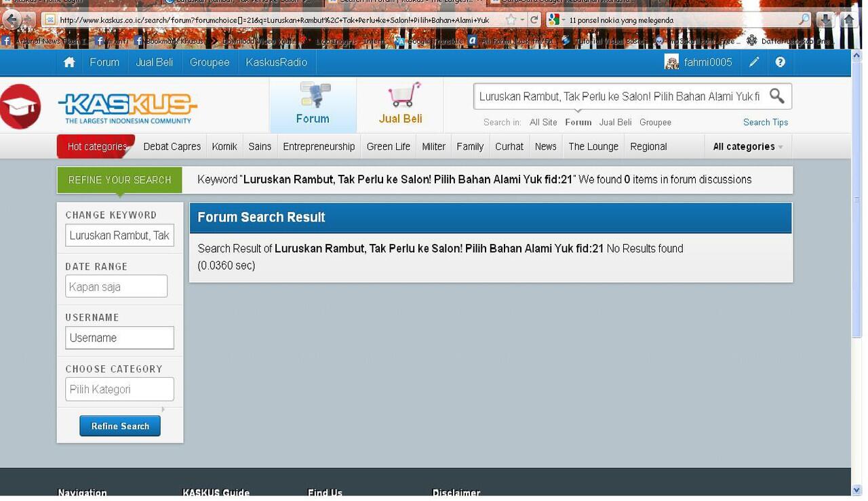Open the fahmi0005 user profile link
The image size is (868, 501).
(x=708, y=62)
